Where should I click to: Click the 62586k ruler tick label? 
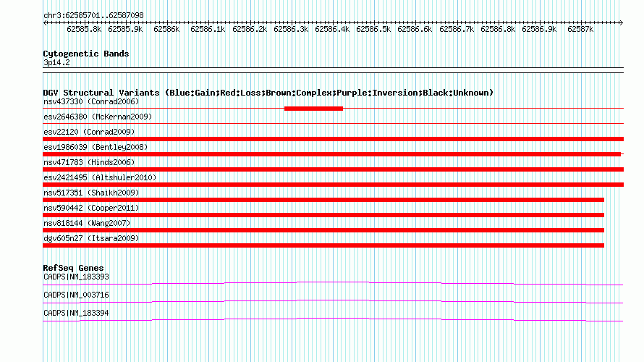tap(166, 29)
